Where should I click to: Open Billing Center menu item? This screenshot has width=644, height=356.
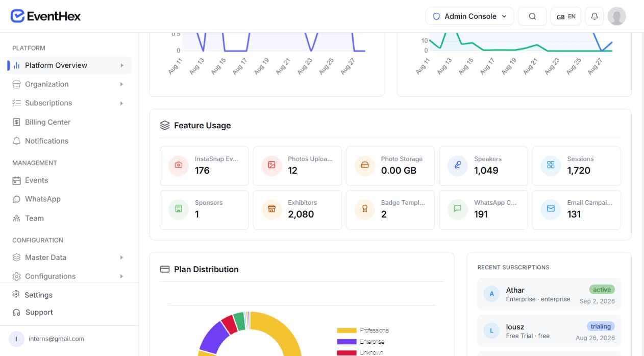pyautogui.click(x=69, y=122)
